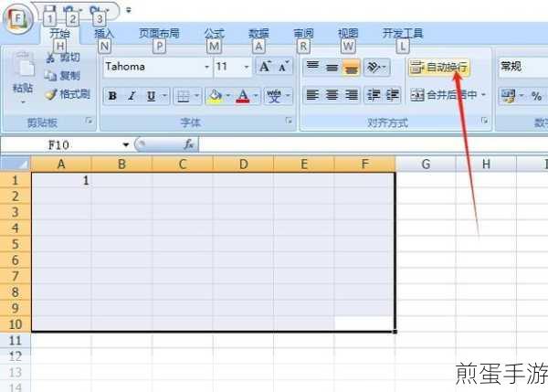The image size is (548, 392).
Task: Select column G header
Action: (426, 164)
